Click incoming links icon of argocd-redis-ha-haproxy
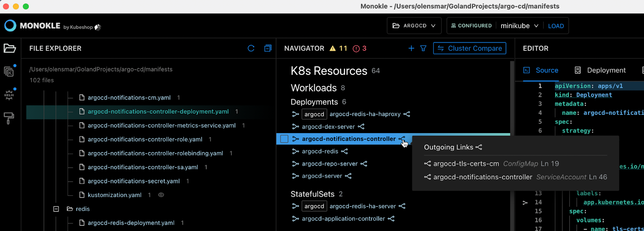 295,114
